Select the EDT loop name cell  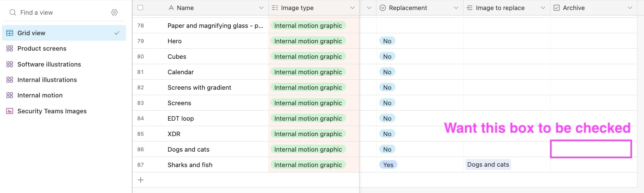pyautogui.click(x=216, y=118)
